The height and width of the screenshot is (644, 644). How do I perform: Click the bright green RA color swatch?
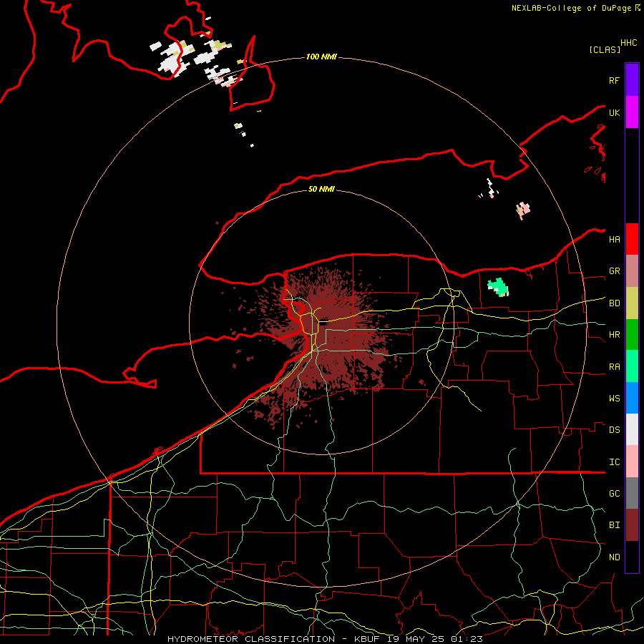[632, 366]
